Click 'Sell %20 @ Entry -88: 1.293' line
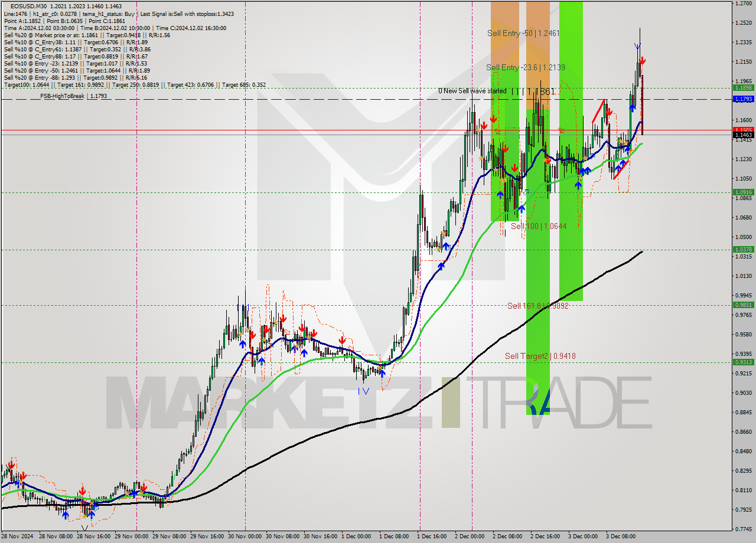 click(75, 78)
